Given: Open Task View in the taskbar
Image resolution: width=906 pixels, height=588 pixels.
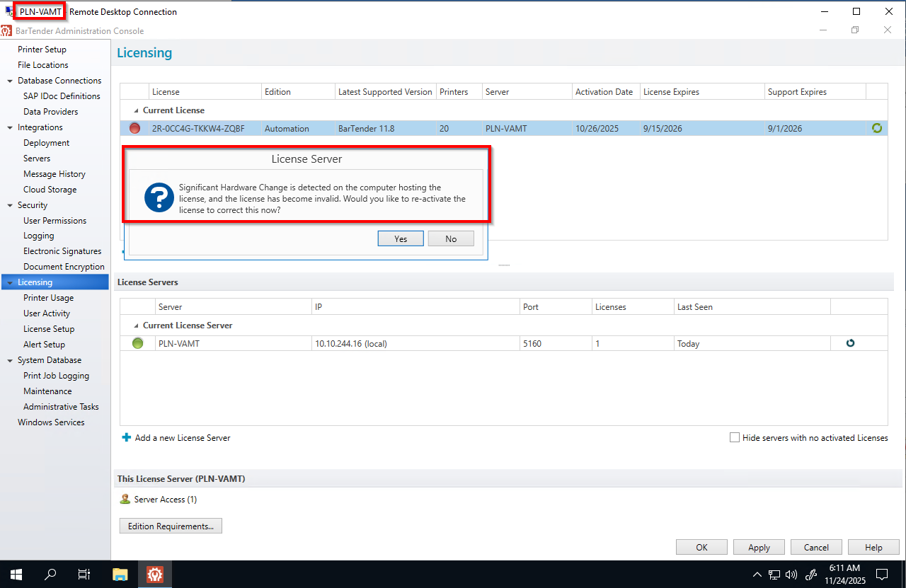Looking at the screenshot, I should tap(84, 574).
